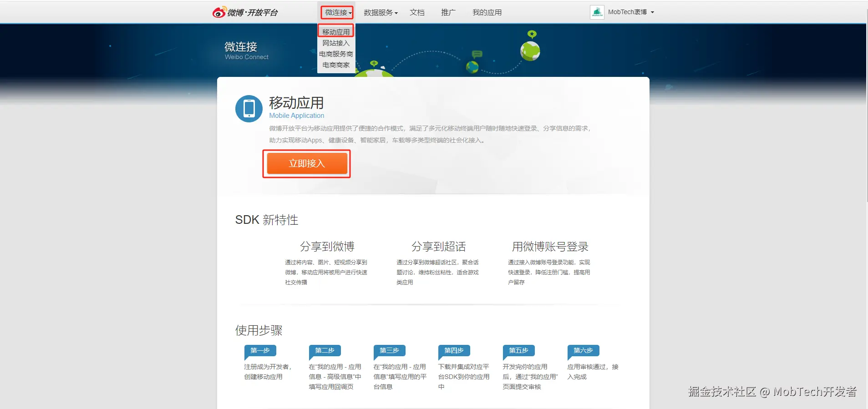Click the 微连接 Weibo Connect banner title
Viewport: 868px width, 409px height.
[246, 50]
